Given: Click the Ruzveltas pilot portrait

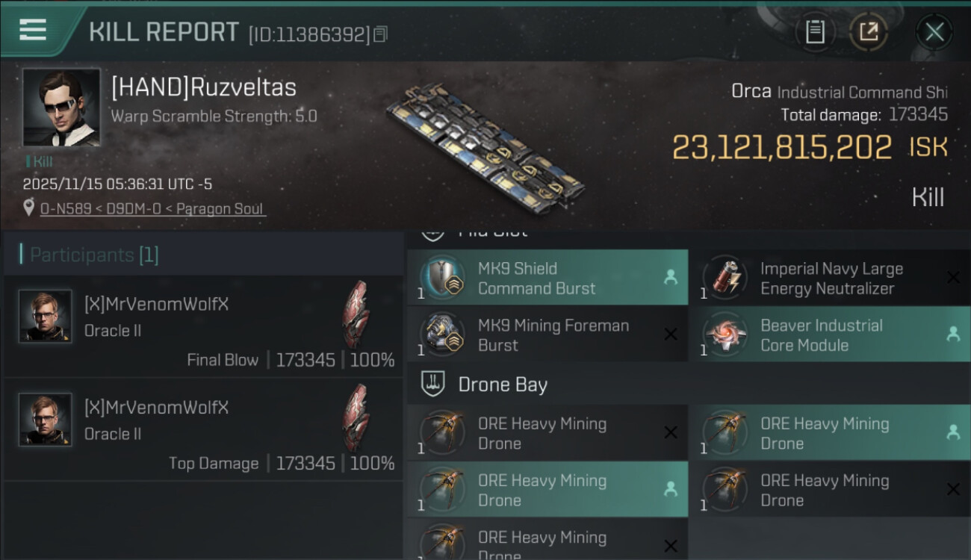Looking at the screenshot, I should pyautogui.click(x=61, y=108).
